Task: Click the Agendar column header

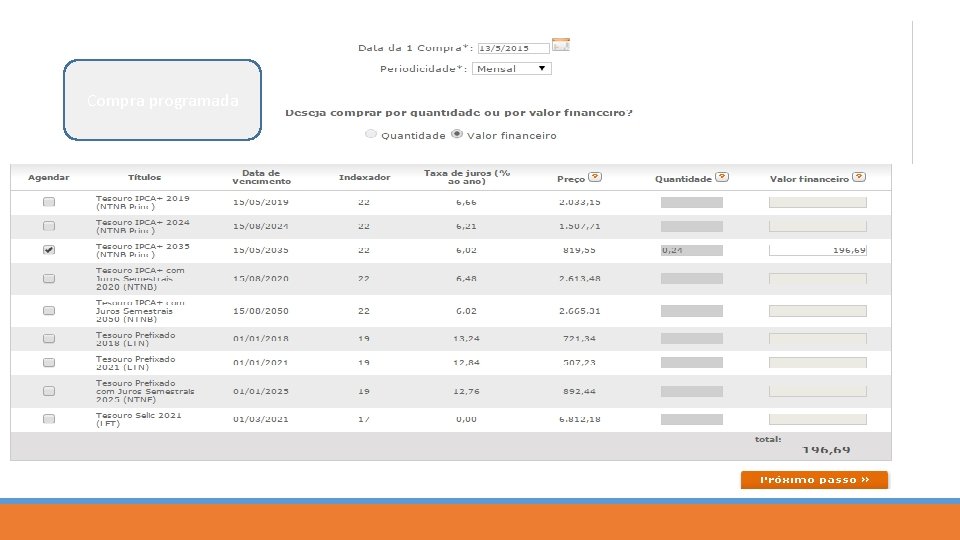Action: (48, 178)
